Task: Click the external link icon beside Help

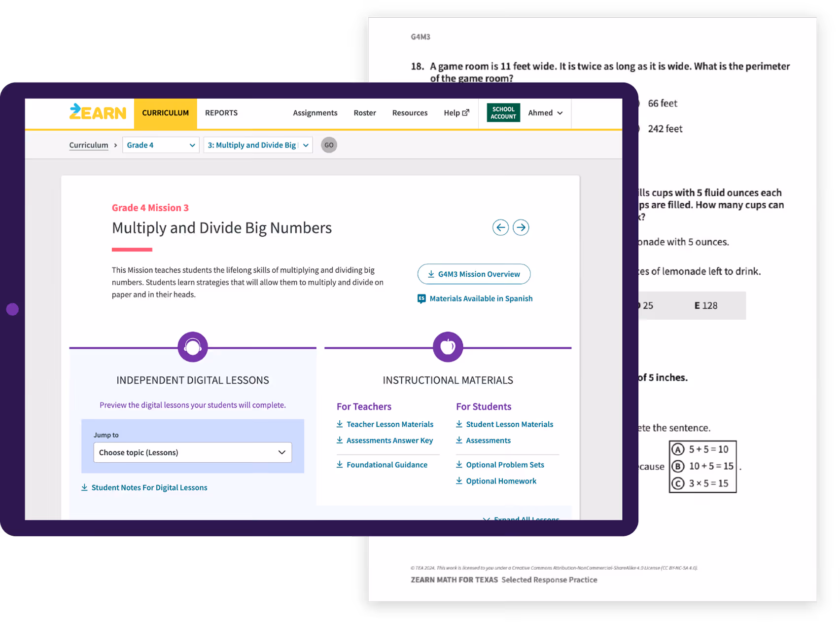Action: coord(466,112)
